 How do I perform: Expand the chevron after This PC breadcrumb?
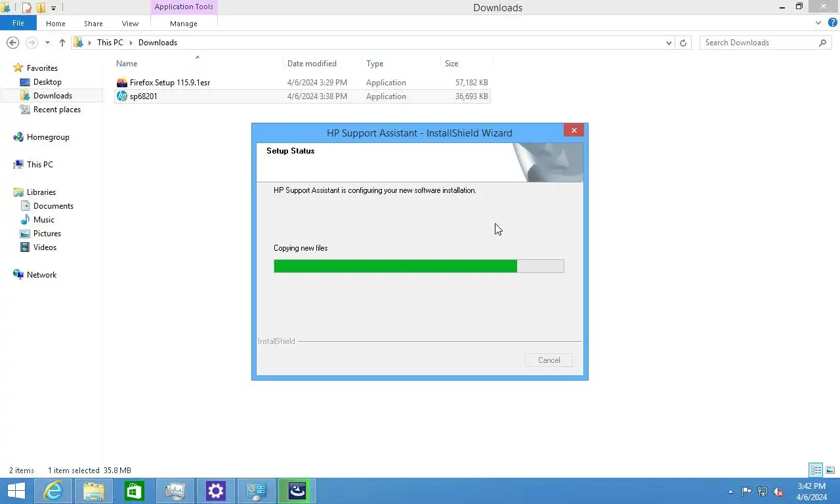131,43
